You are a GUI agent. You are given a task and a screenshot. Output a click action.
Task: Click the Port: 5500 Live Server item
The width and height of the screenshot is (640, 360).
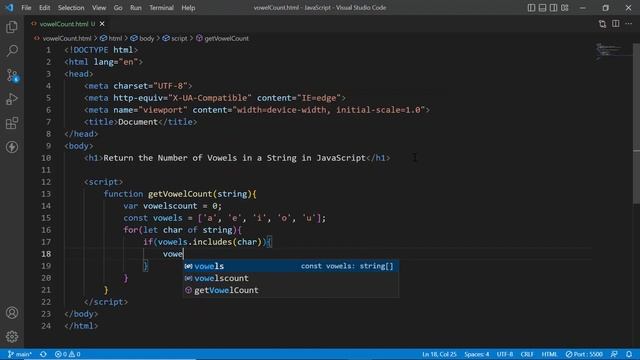click(584, 354)
